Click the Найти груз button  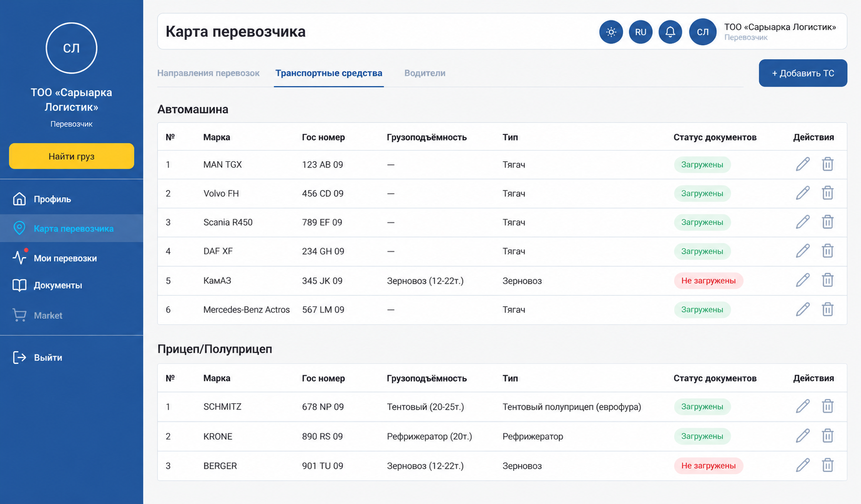click(x=71, y=156)
